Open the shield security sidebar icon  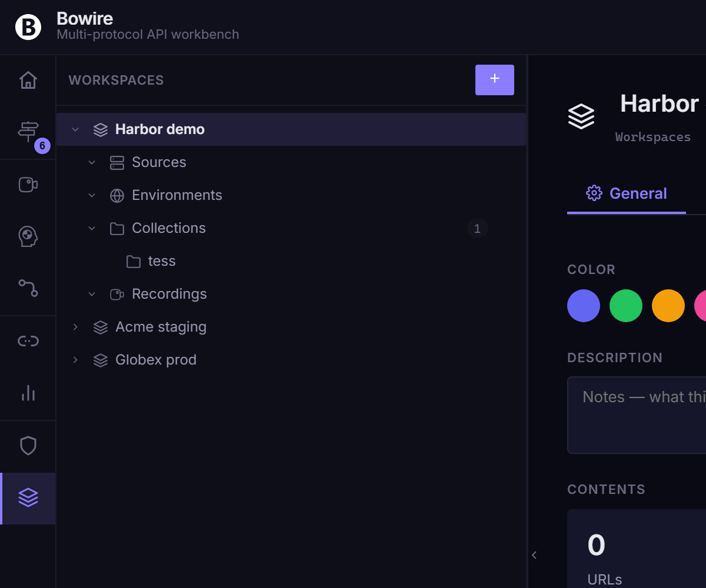pyautogui.click(x=28, y=446)
